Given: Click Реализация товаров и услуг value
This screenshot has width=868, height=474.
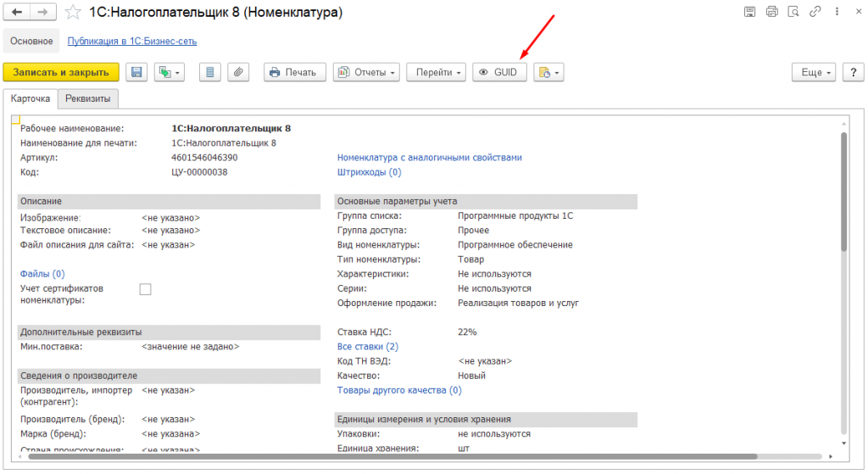Looking at the screenshot, I should pyautogui.click(x=518, y=304).
